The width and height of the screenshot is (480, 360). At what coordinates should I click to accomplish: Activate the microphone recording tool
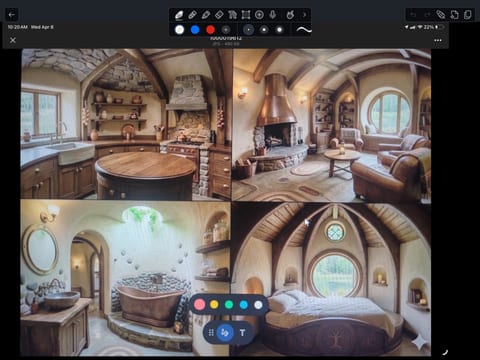273,15
